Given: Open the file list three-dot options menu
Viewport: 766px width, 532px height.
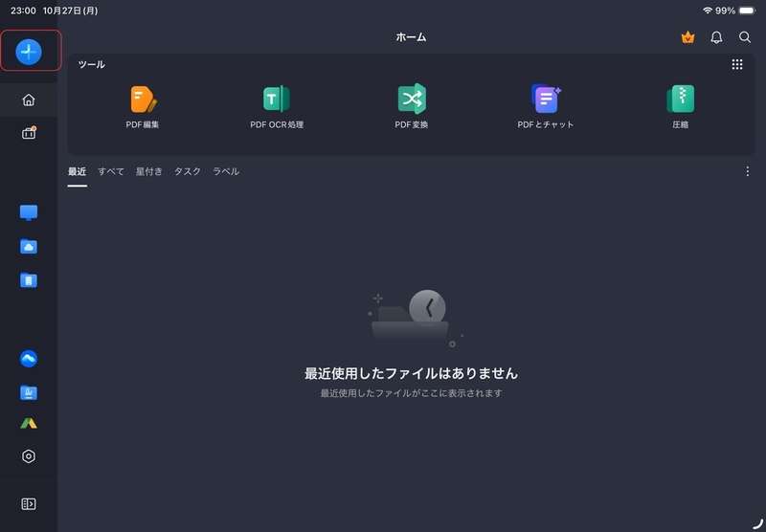Looking at the screenshot, I should click(x=747, y=171).
